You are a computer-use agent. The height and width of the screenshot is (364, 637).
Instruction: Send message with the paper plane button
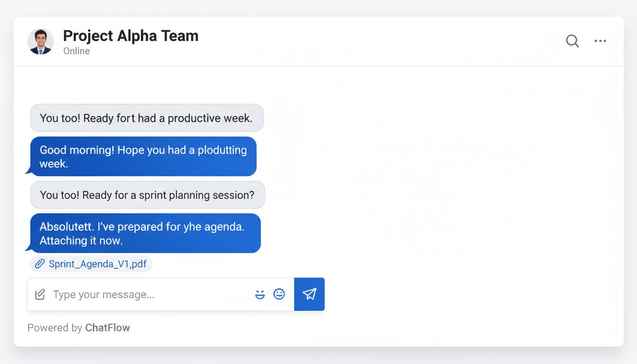[309, 294]
